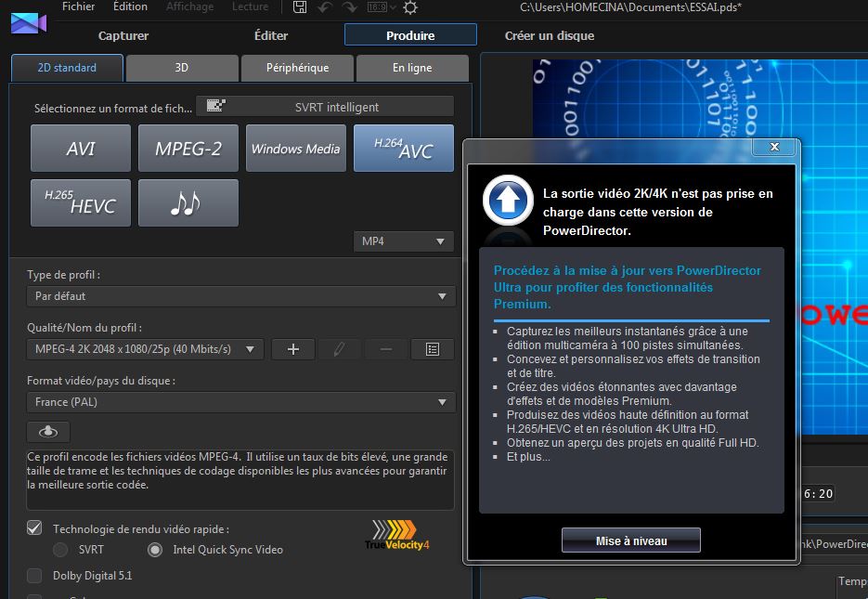Expand the France (PAL) dropdown
868x599 pixels.
click(x=240, y=402)
